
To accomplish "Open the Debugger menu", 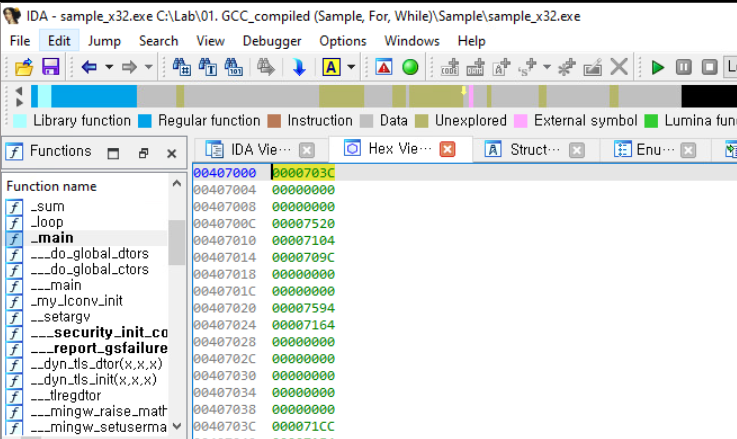I will (x=272, y=41).
